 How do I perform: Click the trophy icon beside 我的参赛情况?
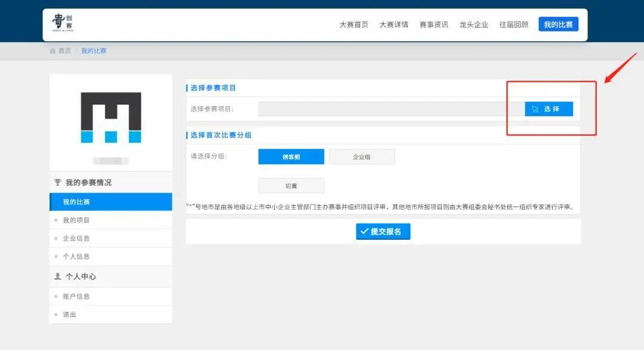point(58,182)
